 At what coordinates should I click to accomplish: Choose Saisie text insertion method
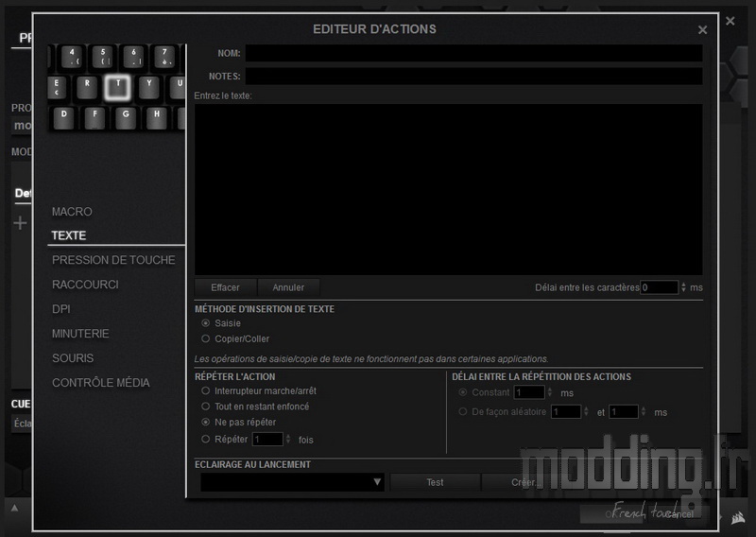tap(206, 322)
